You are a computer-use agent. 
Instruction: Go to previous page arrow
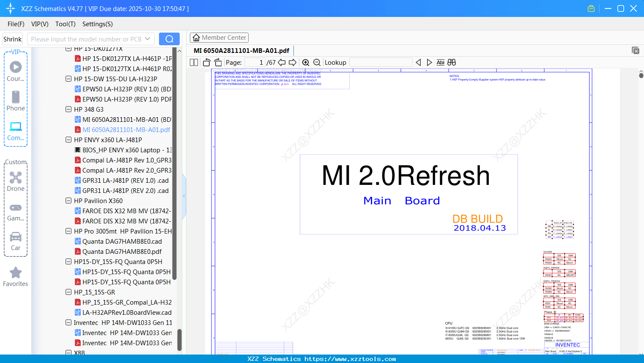282,62
